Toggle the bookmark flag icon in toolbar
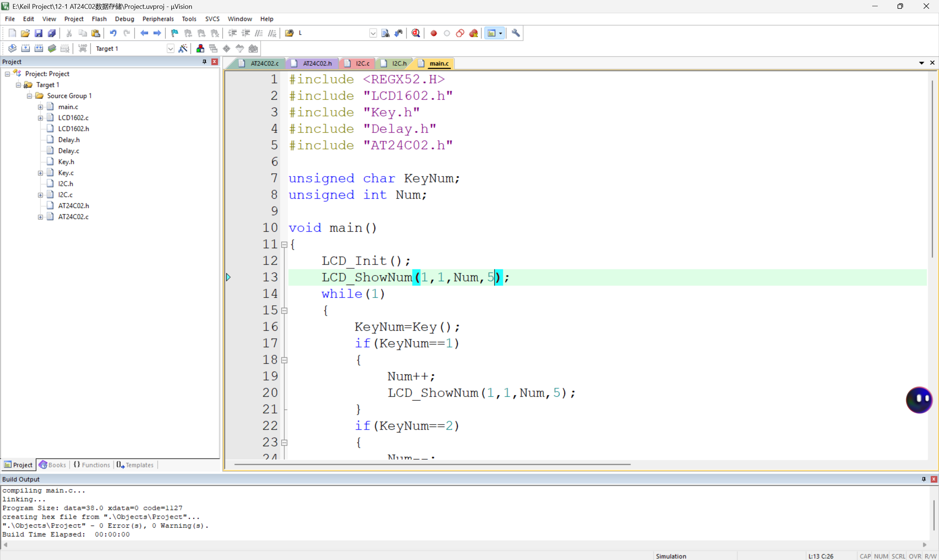Image resolution: width=939 pixels, height=560 pixels. coord(174,33)
